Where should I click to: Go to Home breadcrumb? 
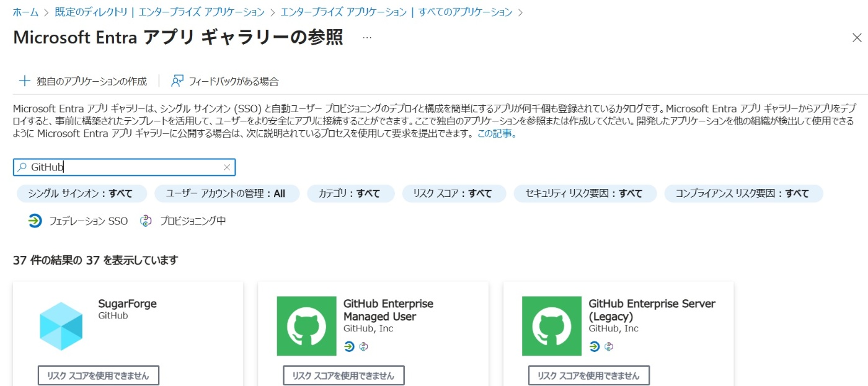pos(25,12)
